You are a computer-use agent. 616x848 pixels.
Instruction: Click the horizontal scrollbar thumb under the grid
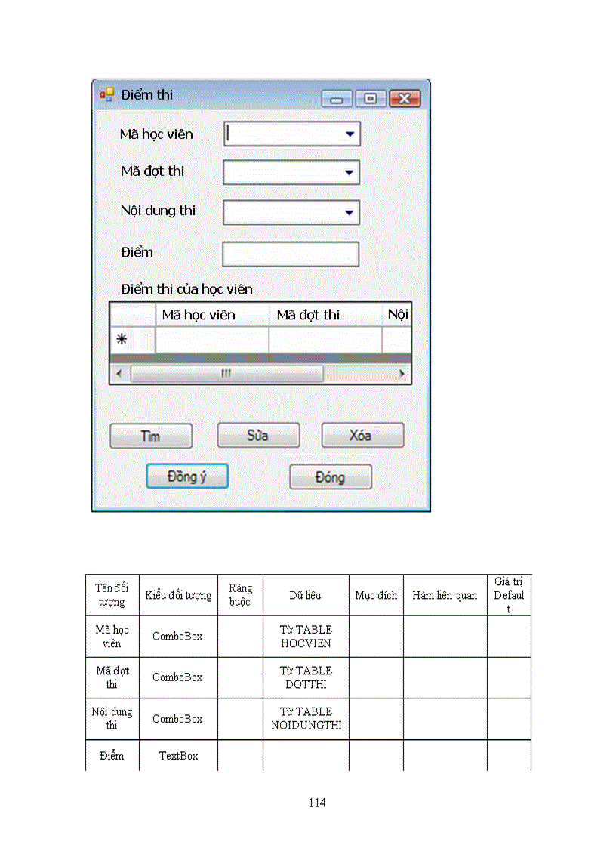click(226, 373)
